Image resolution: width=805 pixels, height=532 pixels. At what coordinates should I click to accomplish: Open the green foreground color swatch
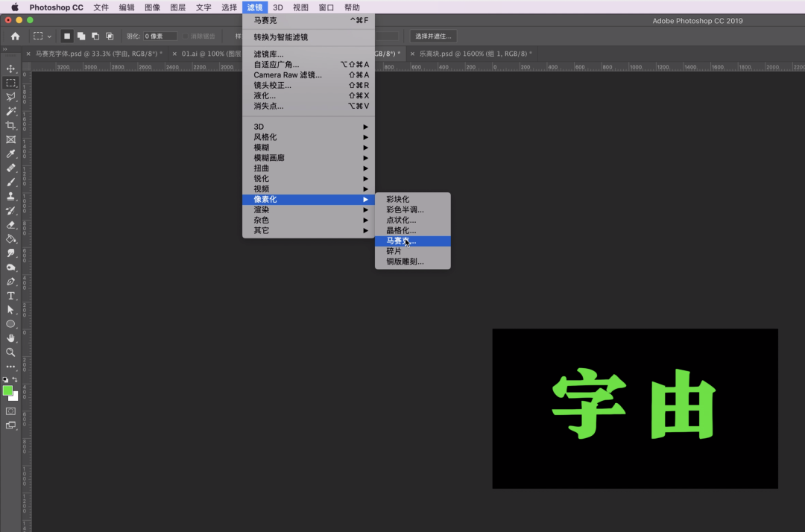(x=7, y=390)
